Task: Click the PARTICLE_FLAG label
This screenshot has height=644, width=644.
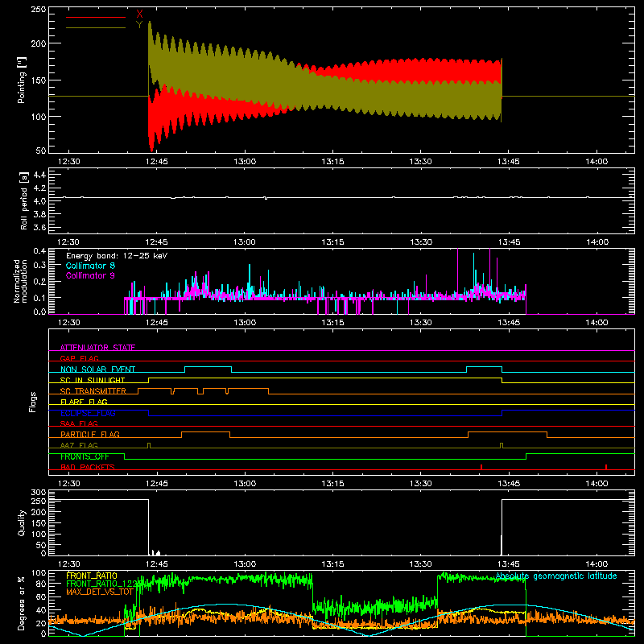Action: tap(90, 434)
